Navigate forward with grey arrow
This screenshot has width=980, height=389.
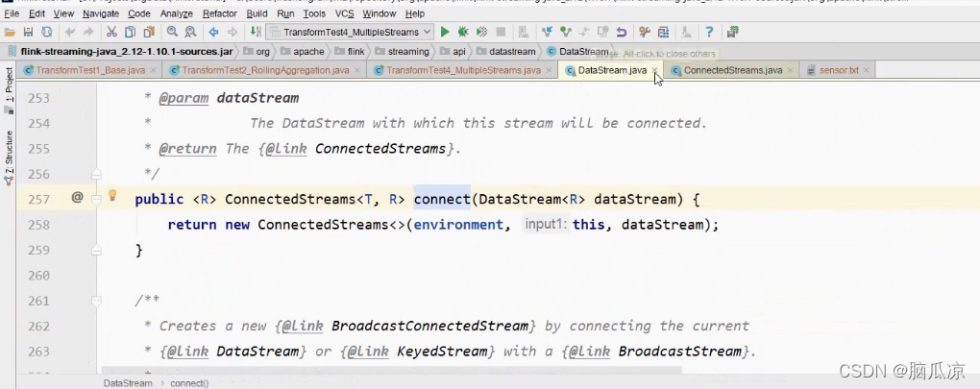pyautogui.click(x=233, y=32)
